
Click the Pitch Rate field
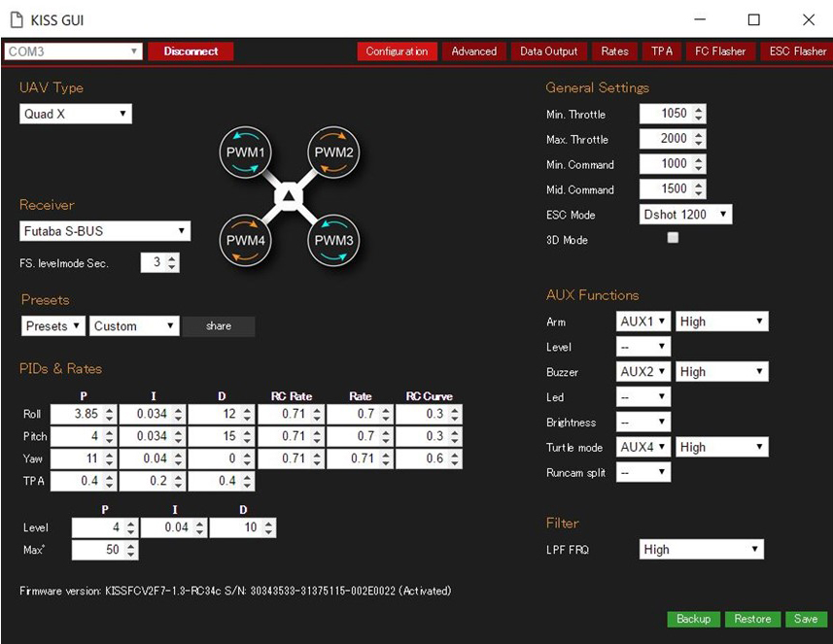click(x=360, y=436)
